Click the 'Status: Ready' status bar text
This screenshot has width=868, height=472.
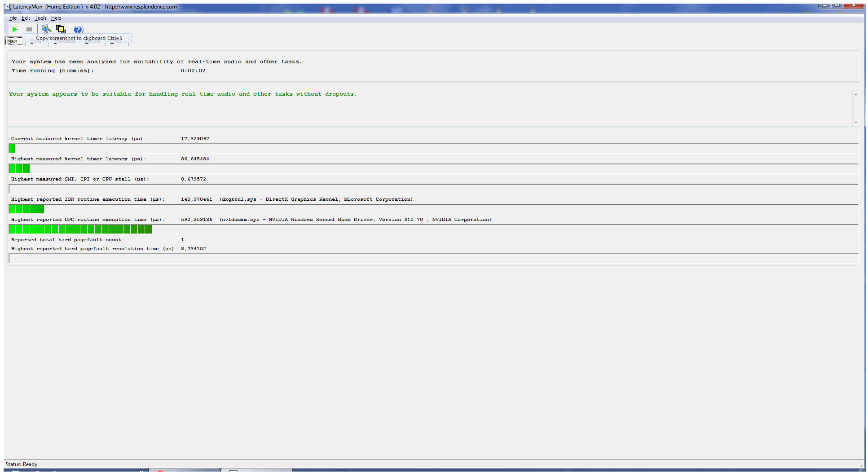(22, 464)
